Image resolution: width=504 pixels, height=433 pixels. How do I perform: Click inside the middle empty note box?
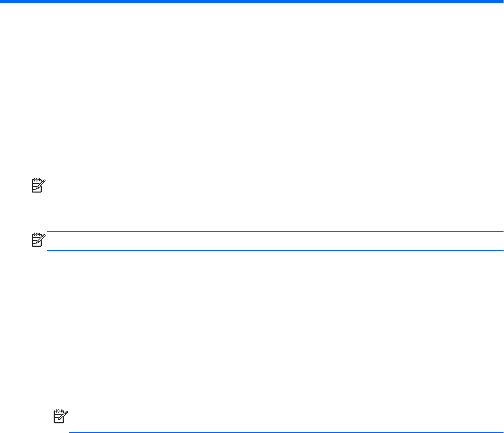point(274,241)
